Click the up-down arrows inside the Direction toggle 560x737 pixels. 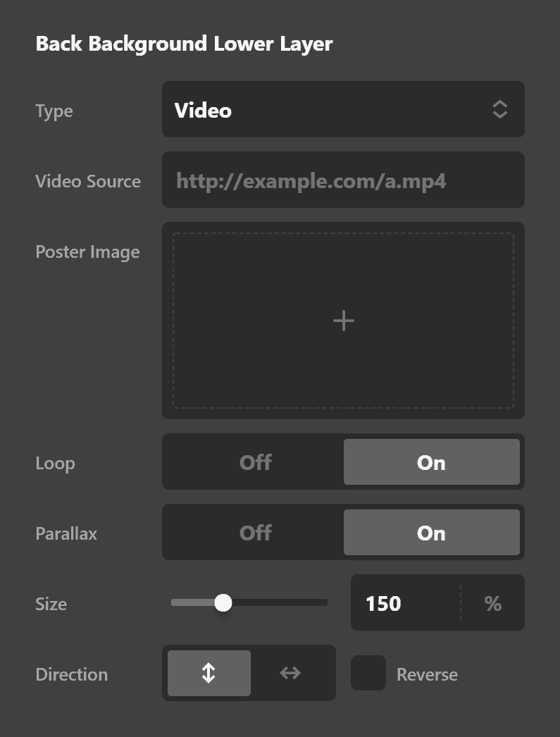pos(209,674)
